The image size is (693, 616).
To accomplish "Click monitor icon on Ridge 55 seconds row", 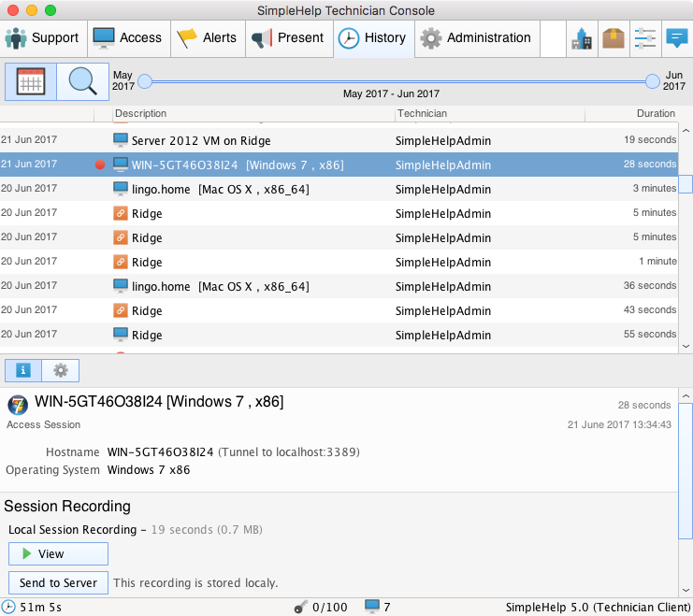I will pyautogui.click(x=121, y=334).
